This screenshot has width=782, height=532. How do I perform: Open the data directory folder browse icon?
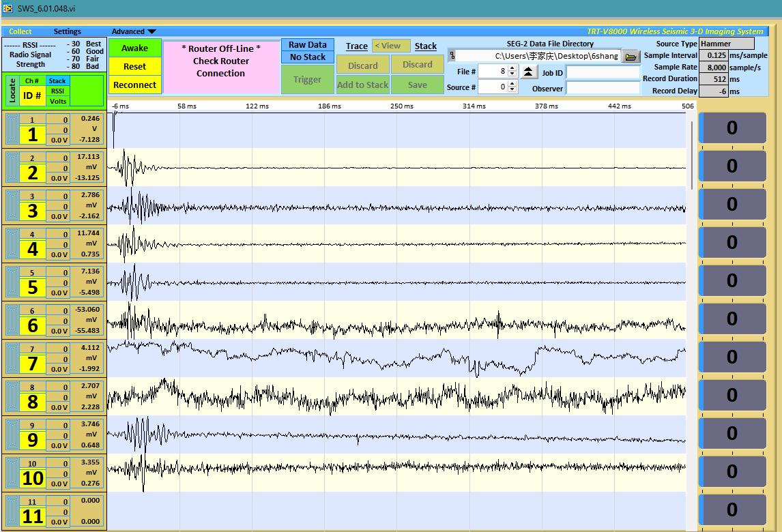631,56
